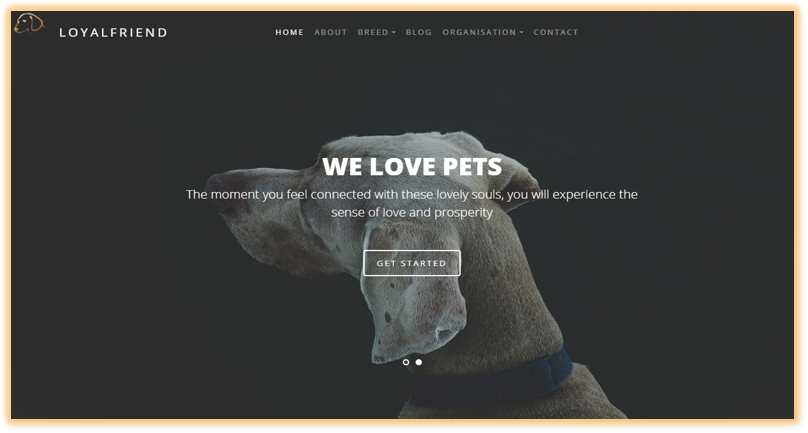Click the GET STARTED button
808x433 pixels.
coord(412,263)
